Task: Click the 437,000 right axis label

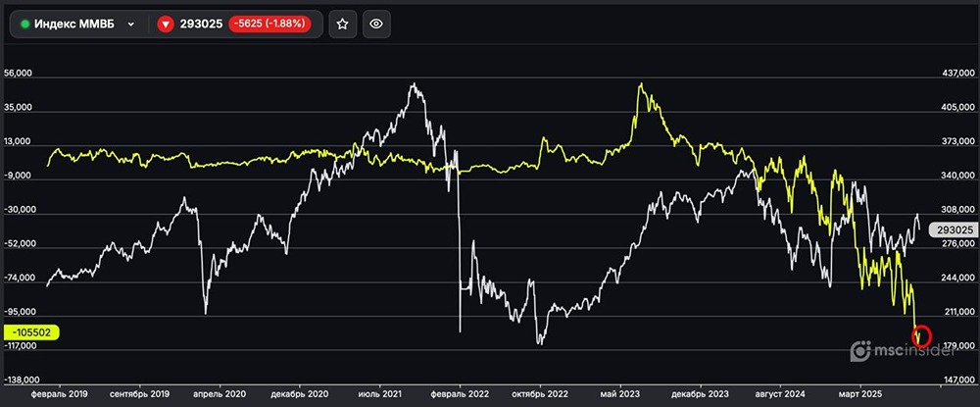Action: click(x=959, y=74)
